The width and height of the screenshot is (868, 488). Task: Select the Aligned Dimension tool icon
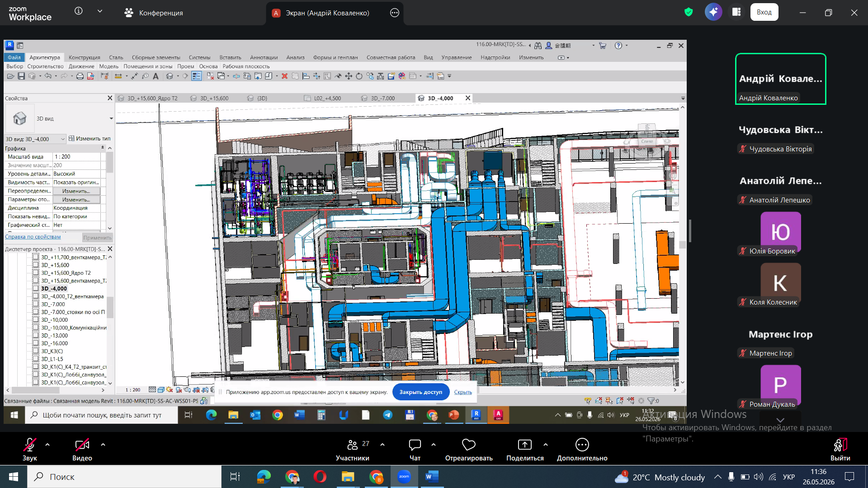pos(134,76)
